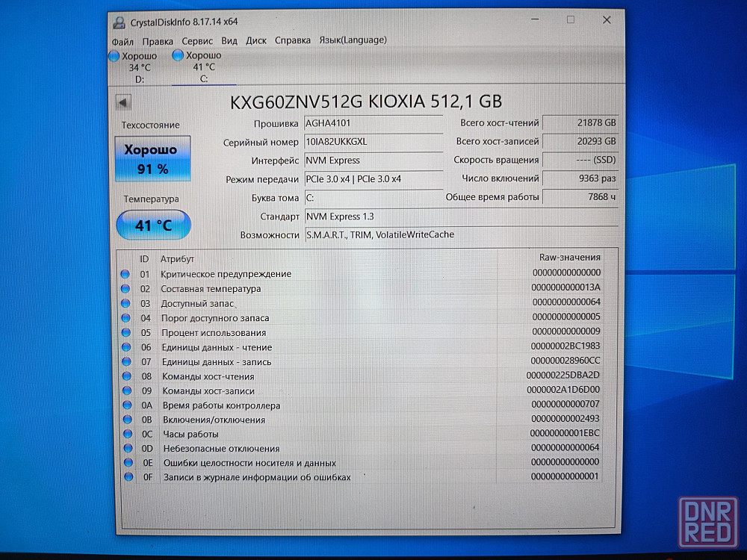Select the Доступный запас attribute text
747x560 pixels.
tap(197, 303)
